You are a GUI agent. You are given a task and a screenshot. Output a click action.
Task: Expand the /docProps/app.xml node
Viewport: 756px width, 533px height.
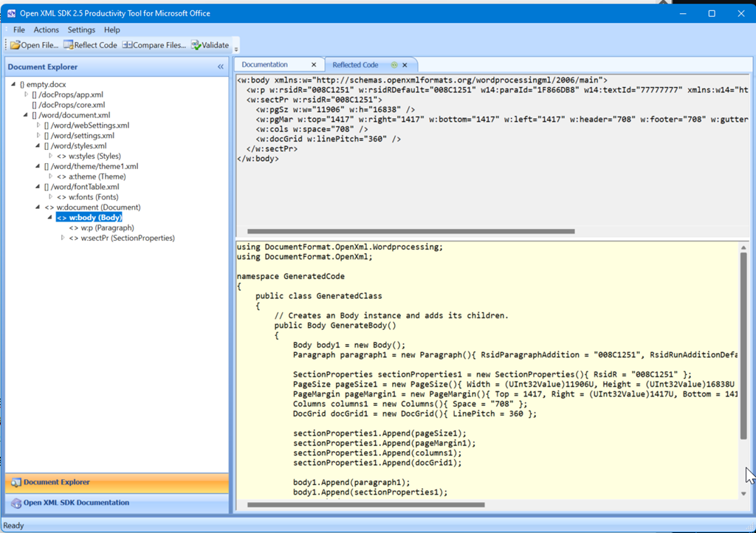coord(26,94)
